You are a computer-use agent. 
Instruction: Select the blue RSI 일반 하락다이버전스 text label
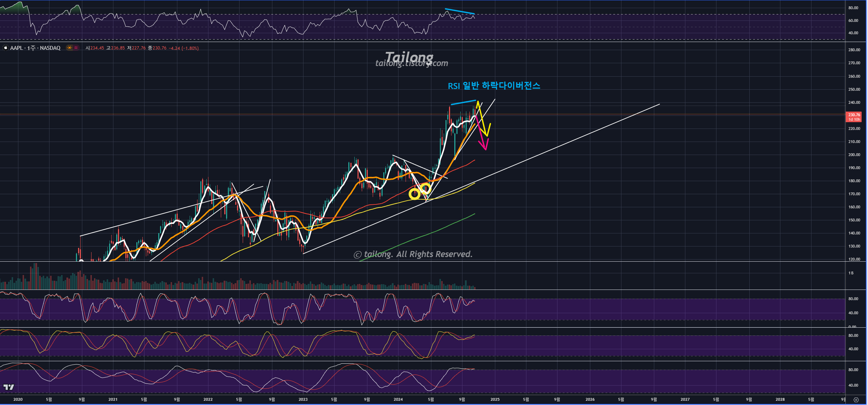[x=494, y=86]
